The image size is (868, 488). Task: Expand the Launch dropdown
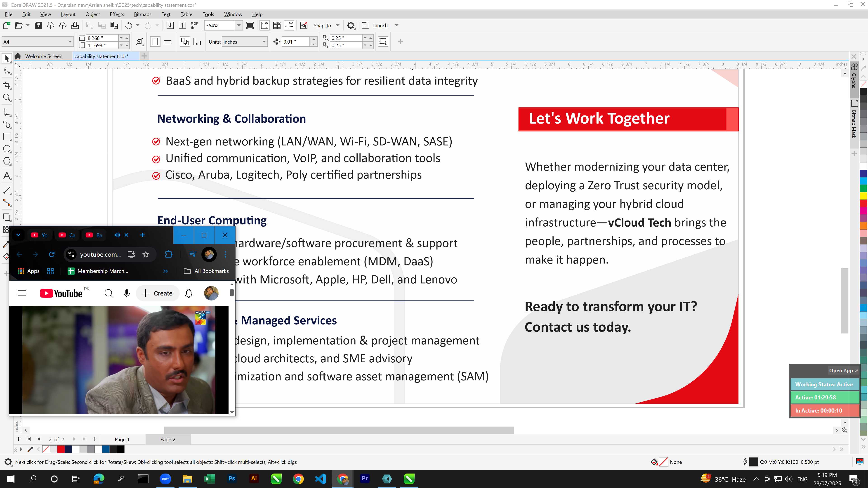[x=397, y=25]
